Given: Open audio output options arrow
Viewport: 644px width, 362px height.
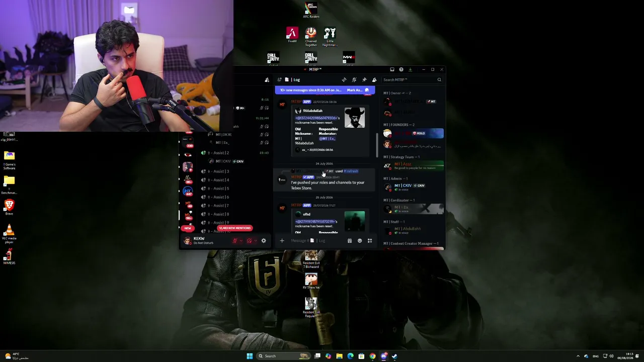Looking at the screenshot, I should click(255, 240).
